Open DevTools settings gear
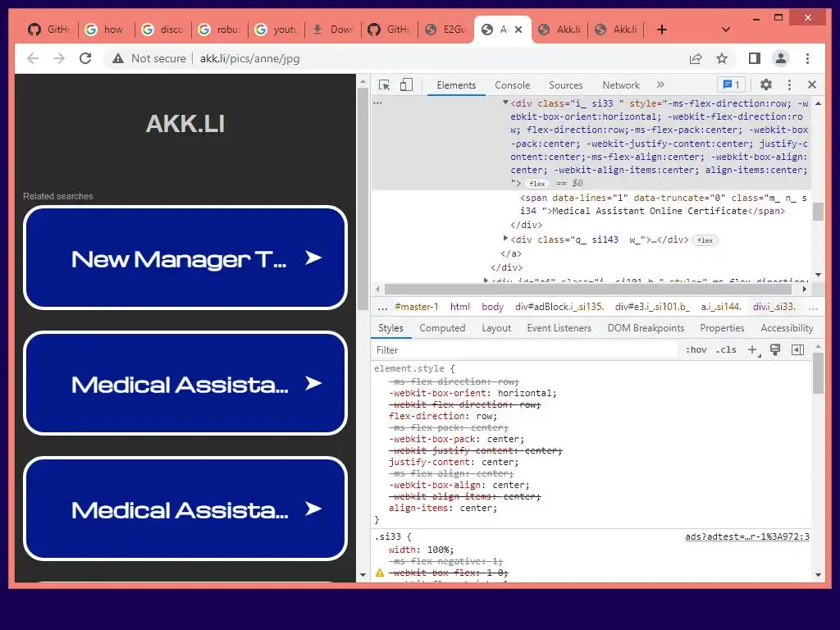Viewport: 840px width, 630px height. click(766, 84)
